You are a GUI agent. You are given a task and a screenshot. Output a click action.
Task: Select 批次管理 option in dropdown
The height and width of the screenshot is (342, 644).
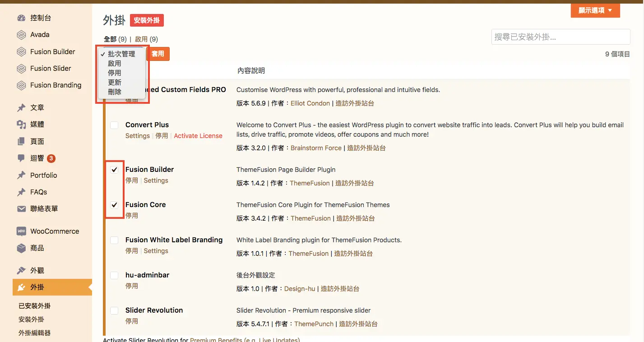tap(122, 54)
